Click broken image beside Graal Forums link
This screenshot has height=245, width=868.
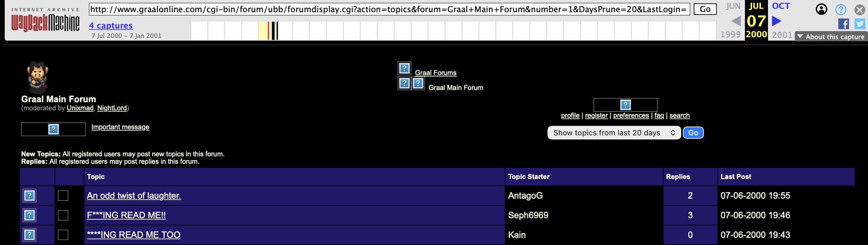click(x=404, y=69)
